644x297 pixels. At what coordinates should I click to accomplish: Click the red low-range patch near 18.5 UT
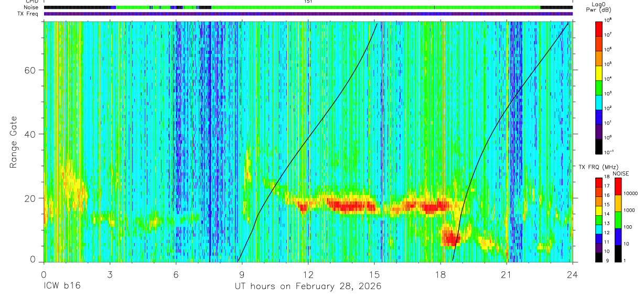(451, 239)
